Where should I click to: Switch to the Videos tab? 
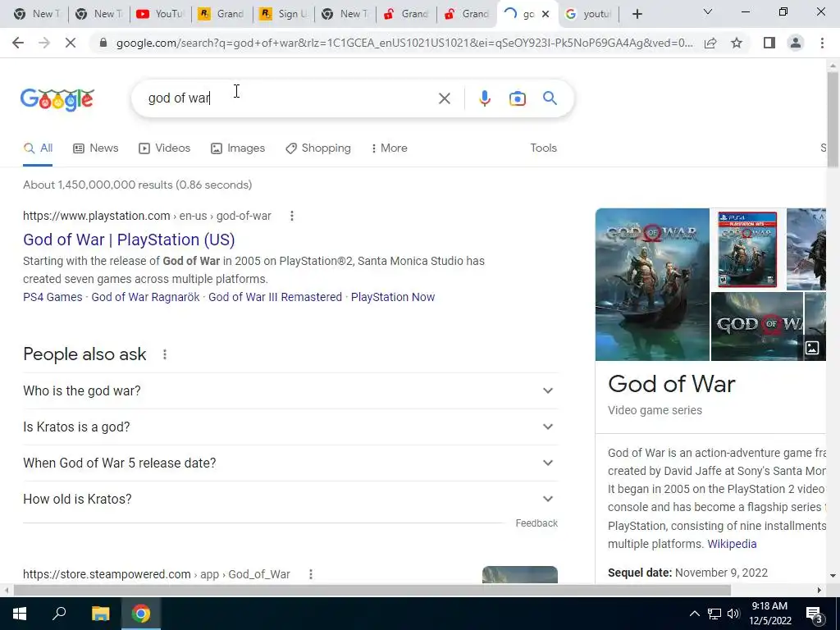pos(164,148)
